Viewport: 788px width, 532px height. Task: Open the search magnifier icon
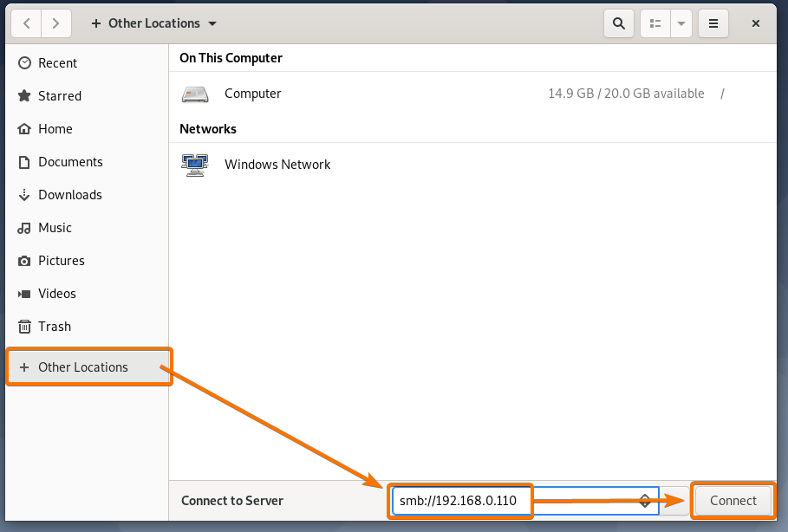click(618, 23)
